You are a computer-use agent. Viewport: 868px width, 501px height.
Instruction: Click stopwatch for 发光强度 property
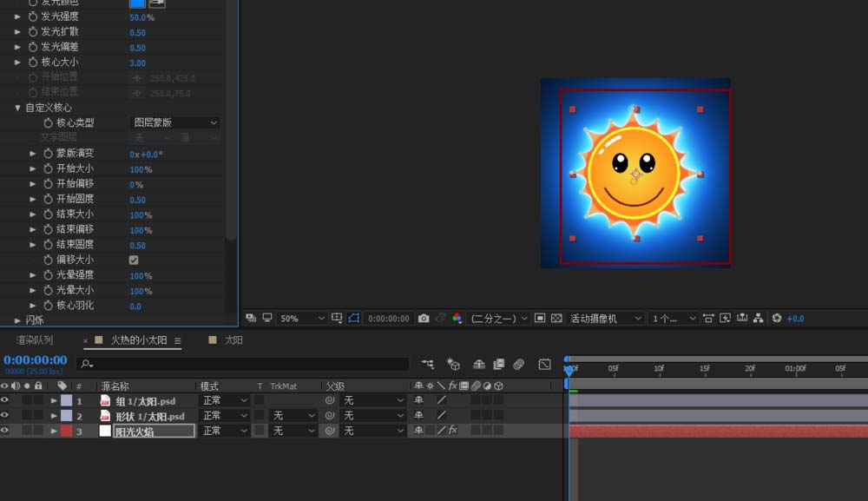click(x=33, y=16)
